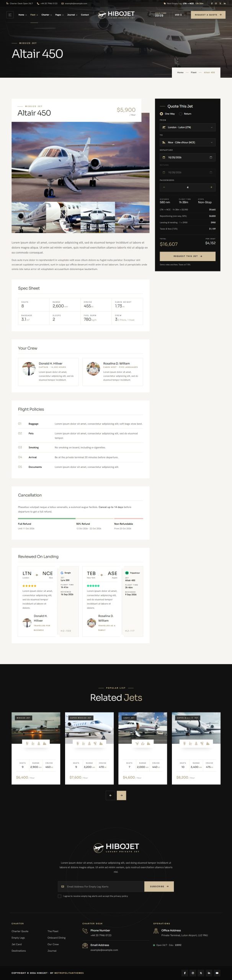
Task: Select the front-view jet gallery thumbnail
Action: coord(98,217)
